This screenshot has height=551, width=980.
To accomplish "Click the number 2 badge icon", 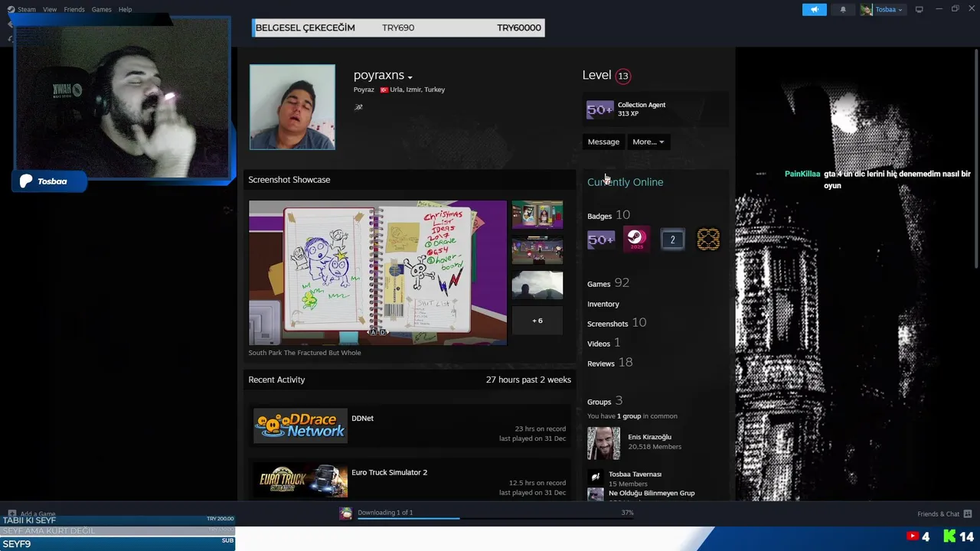I will (672, 240).
